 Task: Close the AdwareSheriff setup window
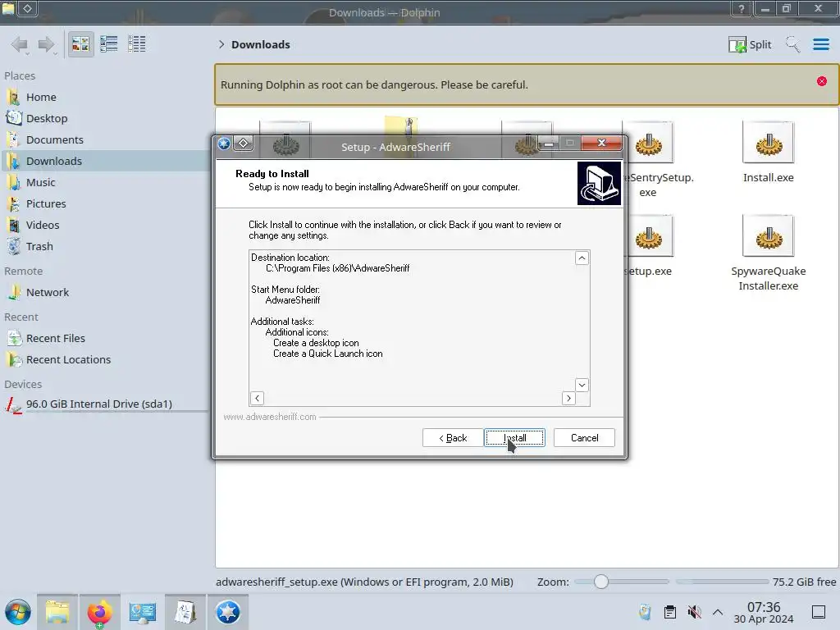(x=601, y=143)
